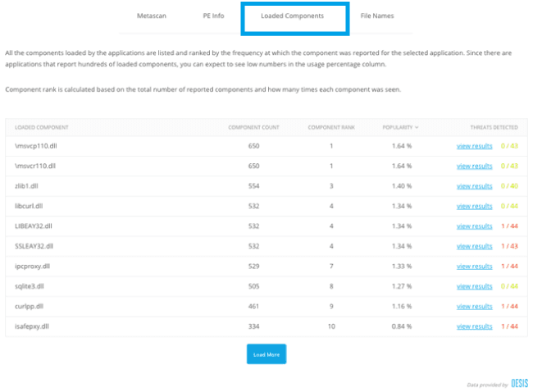View results for libcurl.dll

pyautogui.click(x=474, y=206)
